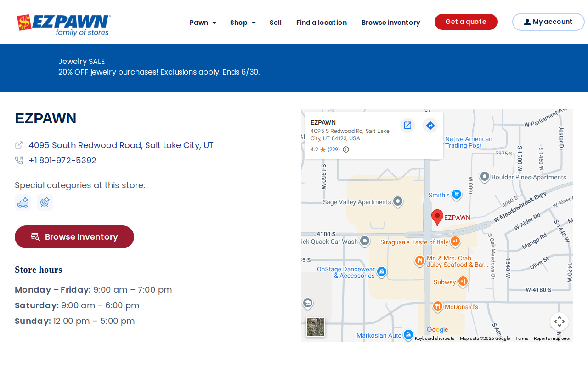588x368 pixels.
Task: Open My account
Action: click(x=548, y=22)
